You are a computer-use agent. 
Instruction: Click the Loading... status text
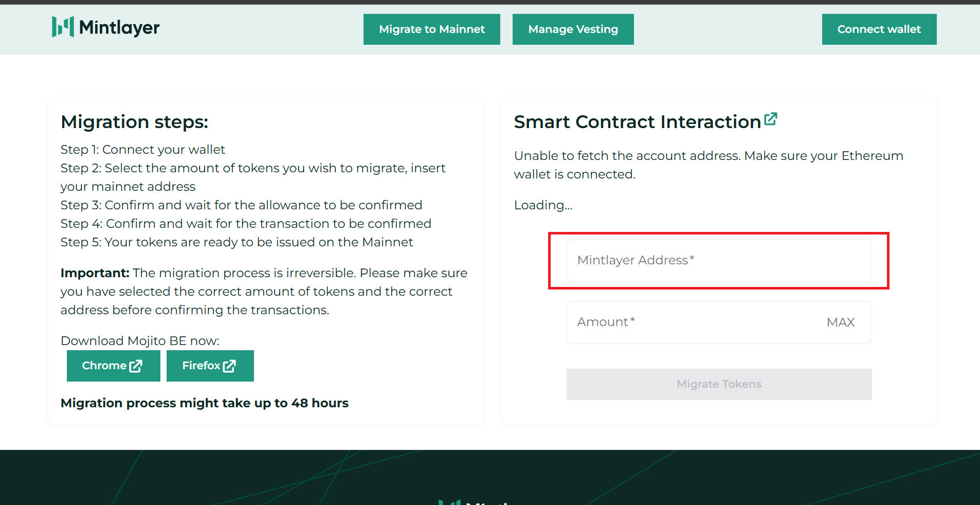[543, 205]
